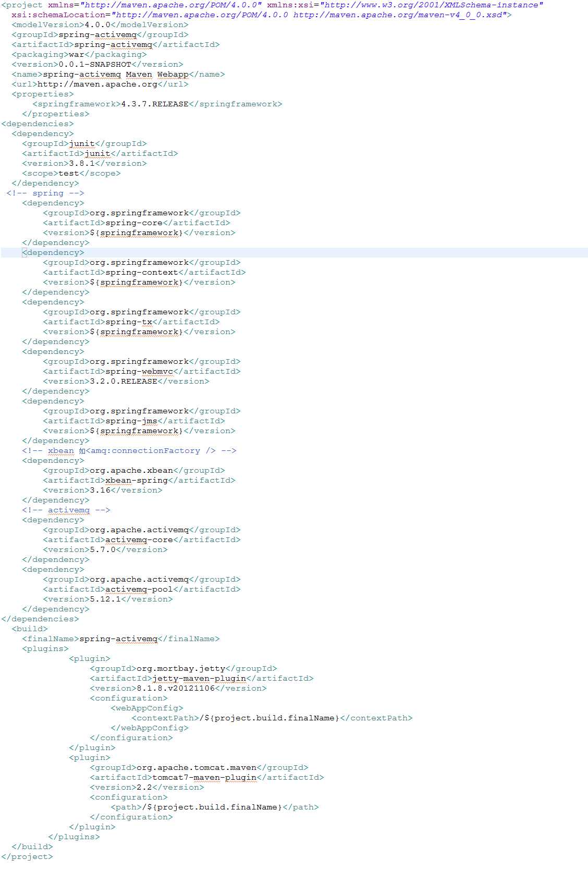
Task: Select groupId org.mortbay.jetty
Action: tap(181, 668)
